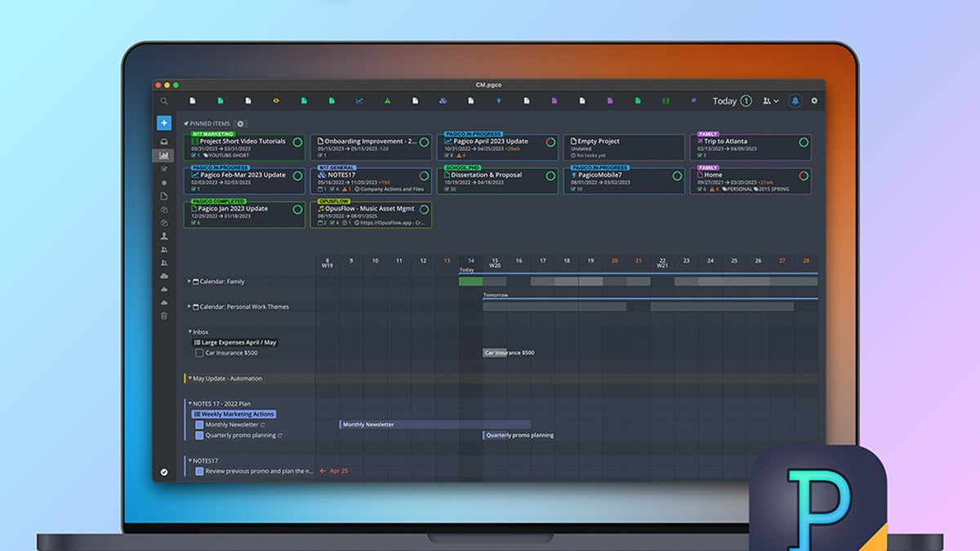Click the green Family calendar block on day 14

coord(470,281)
